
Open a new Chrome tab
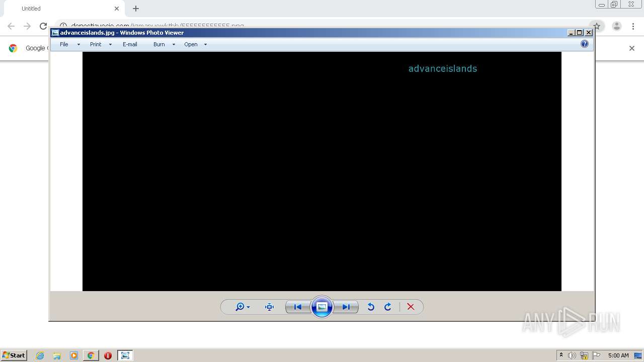point(136,9)
